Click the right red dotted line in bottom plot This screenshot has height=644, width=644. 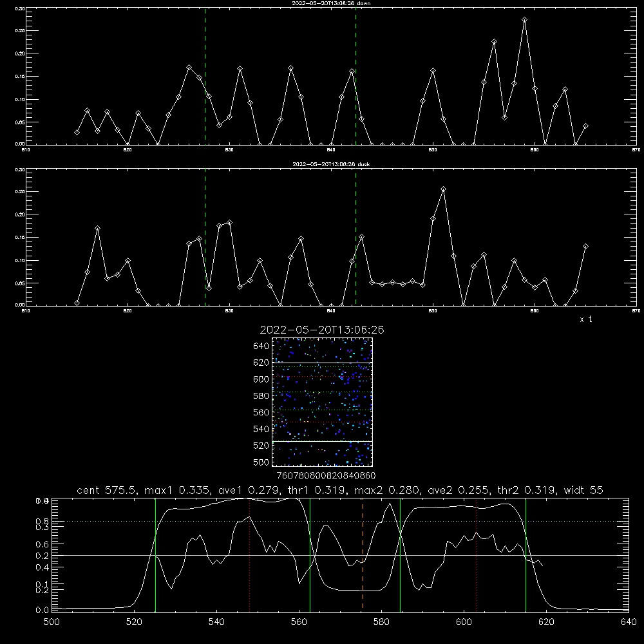pos(476,554)
